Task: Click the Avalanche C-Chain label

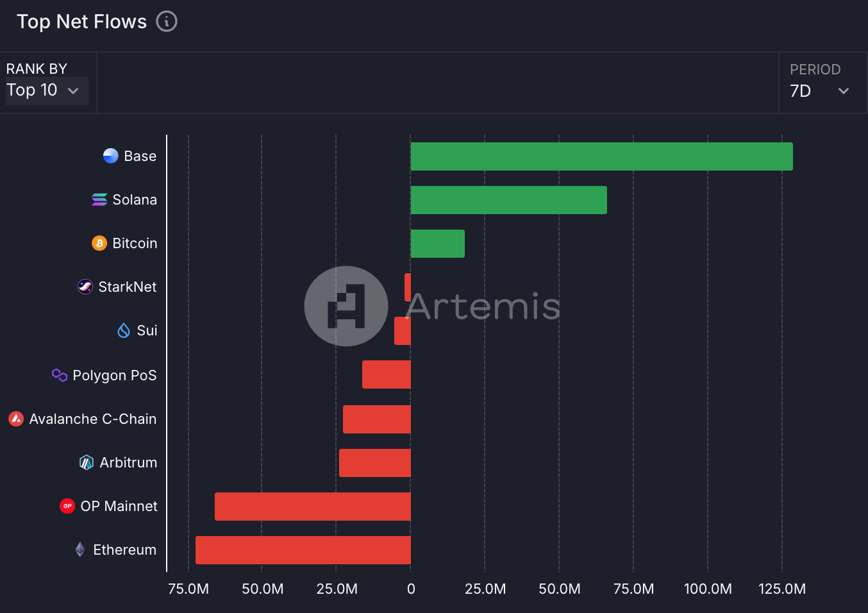Action: click(93, 419)
